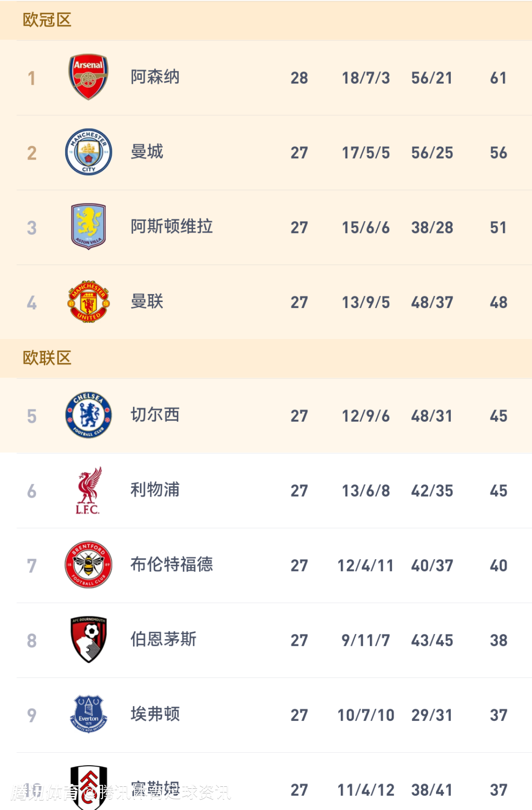Screen dimensions: 532x810
Task: Open team name 曼城
Action: pyautogui.click(x=147, y=152)
